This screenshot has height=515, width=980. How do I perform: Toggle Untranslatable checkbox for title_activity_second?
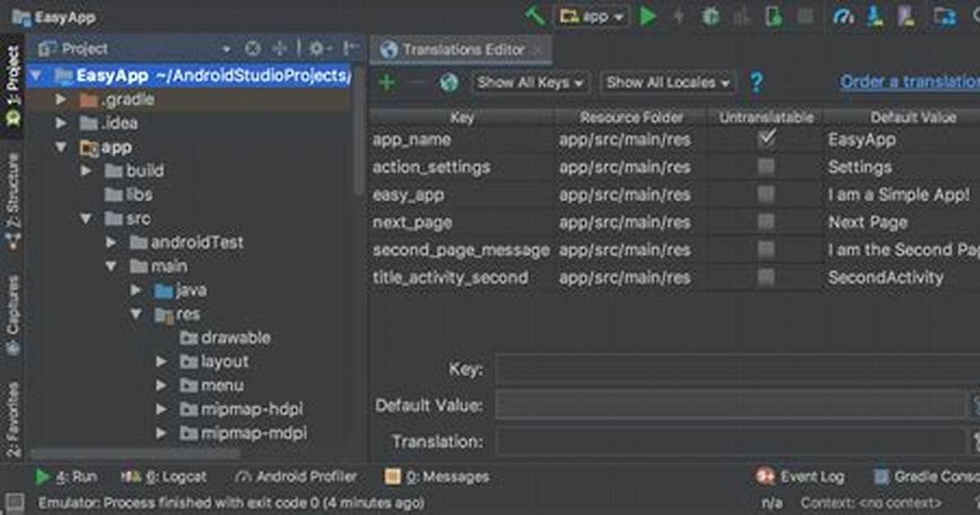point(766,276)
